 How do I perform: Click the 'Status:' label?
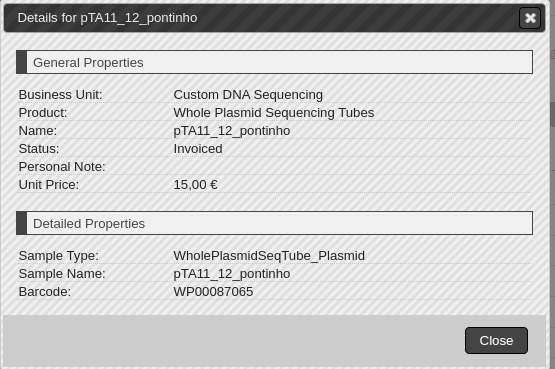click(39, 149)
